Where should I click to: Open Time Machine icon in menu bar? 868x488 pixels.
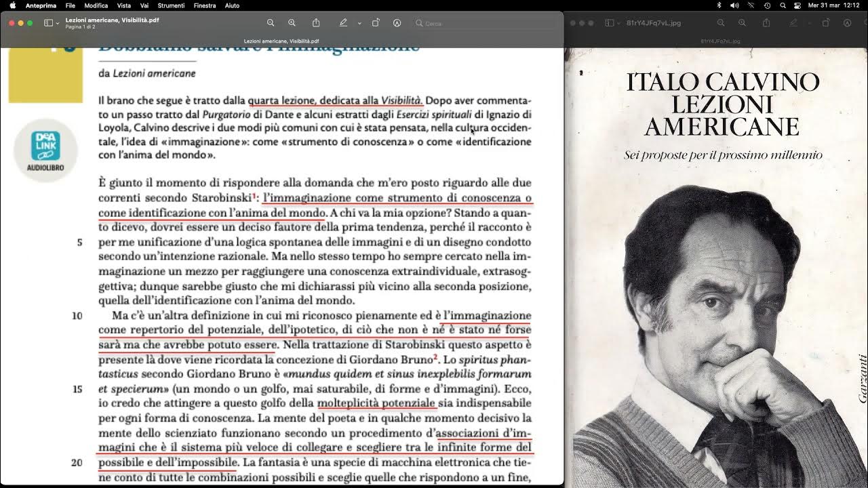(767, 5)
